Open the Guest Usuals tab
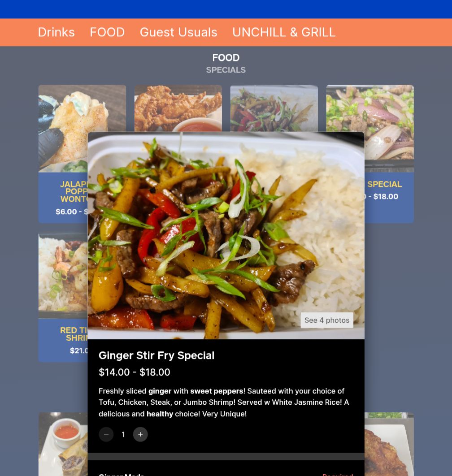 (178, 32)
